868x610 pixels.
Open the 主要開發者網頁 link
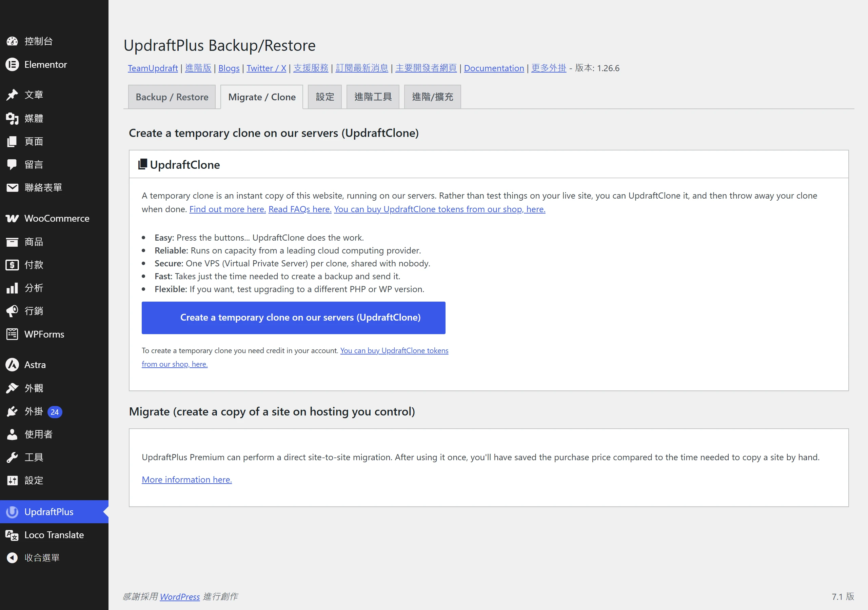point(426,68)
